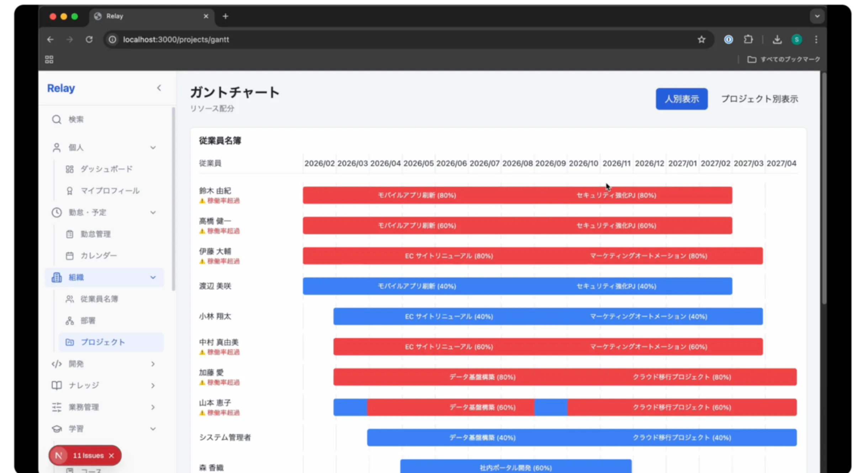Image resolution: width=868 pixels, height=473 pixels.
Task: Dismiss the 11 Issues badge
Action: tap(111, 456)
